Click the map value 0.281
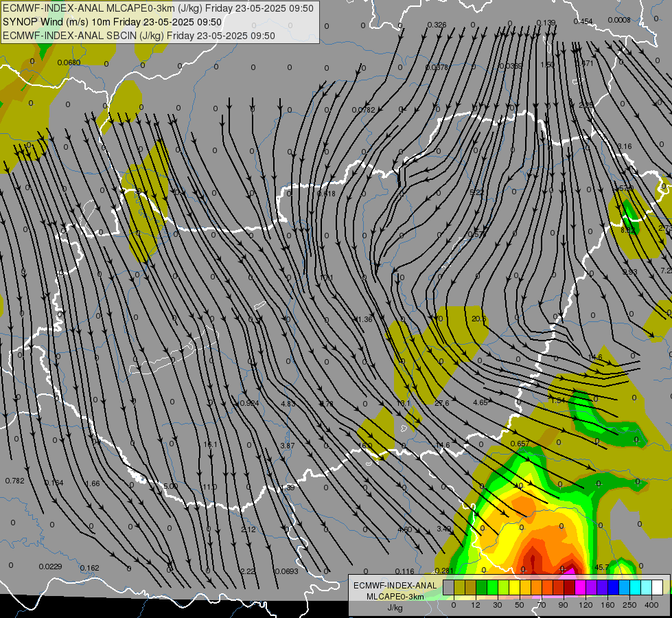 click(x=444, y=570)
